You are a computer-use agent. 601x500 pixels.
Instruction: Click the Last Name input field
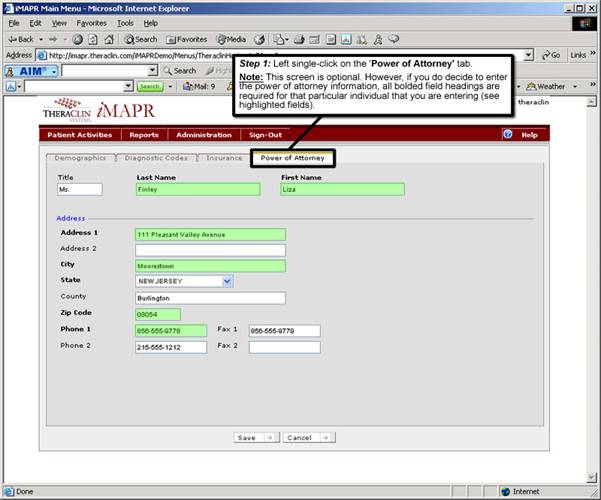(x=197, y=189)
